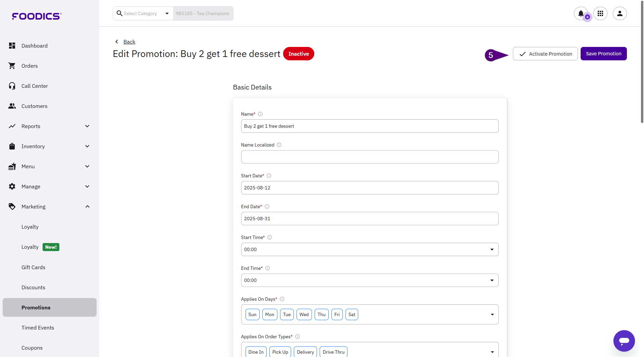
Task: Toggle the Delivery order type chip
Action: coord(305,352)
